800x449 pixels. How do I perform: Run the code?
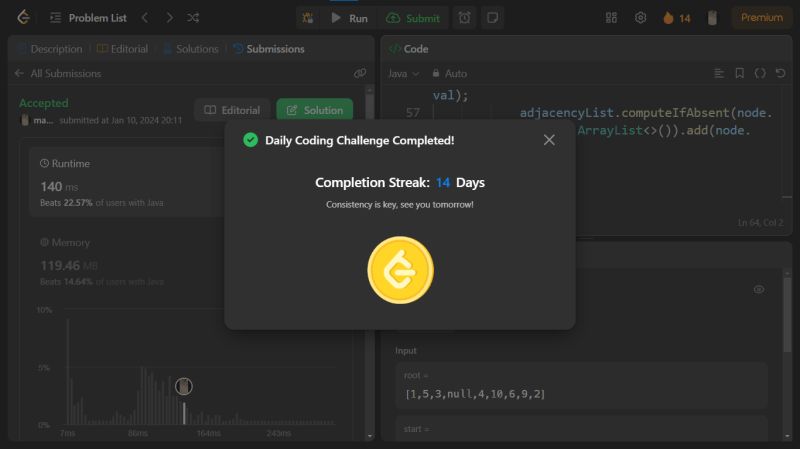(349, 18)
